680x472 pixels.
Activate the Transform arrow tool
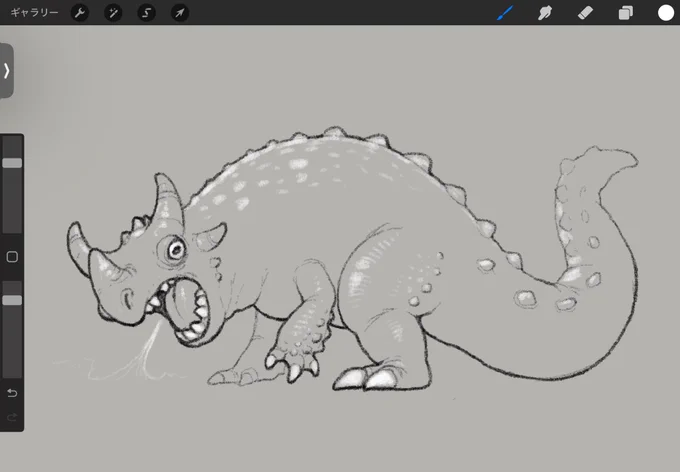click(x=180, y=13)
